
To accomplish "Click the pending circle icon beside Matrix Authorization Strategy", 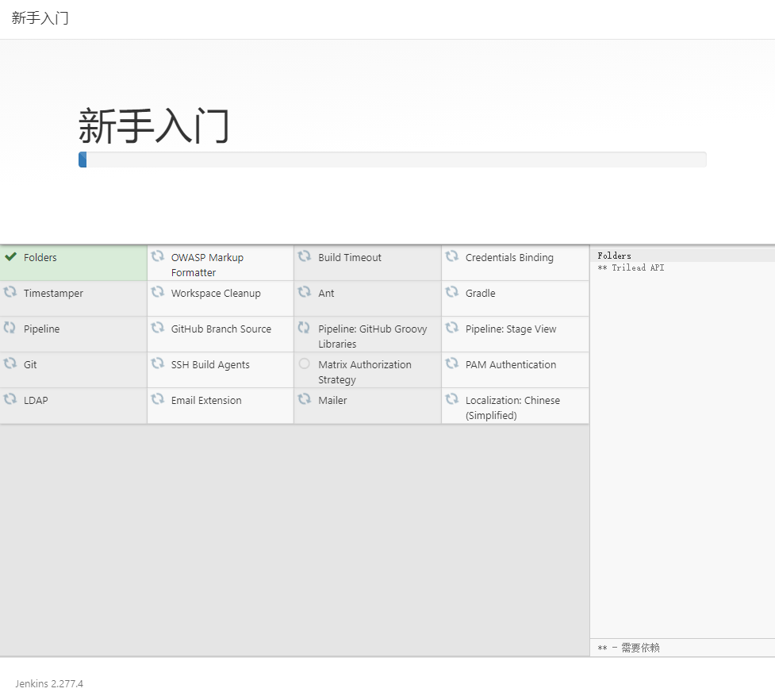I will tap(305, 363).
